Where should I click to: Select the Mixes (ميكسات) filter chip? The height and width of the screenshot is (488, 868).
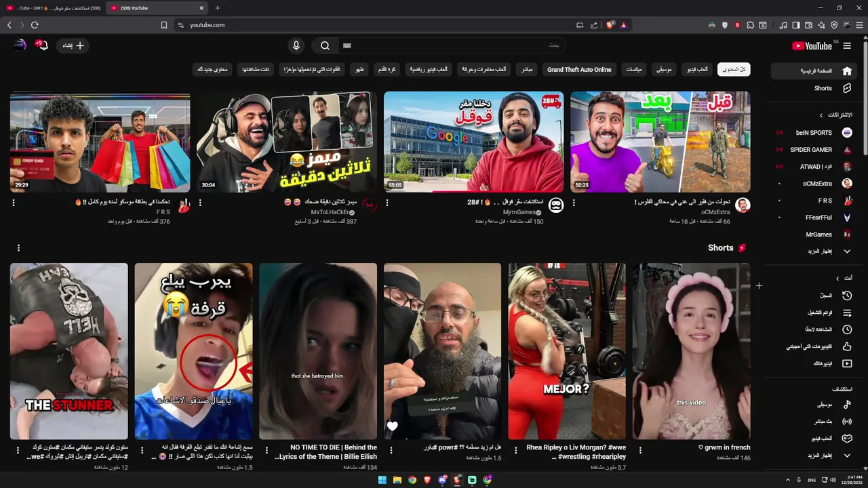[634, 69]
